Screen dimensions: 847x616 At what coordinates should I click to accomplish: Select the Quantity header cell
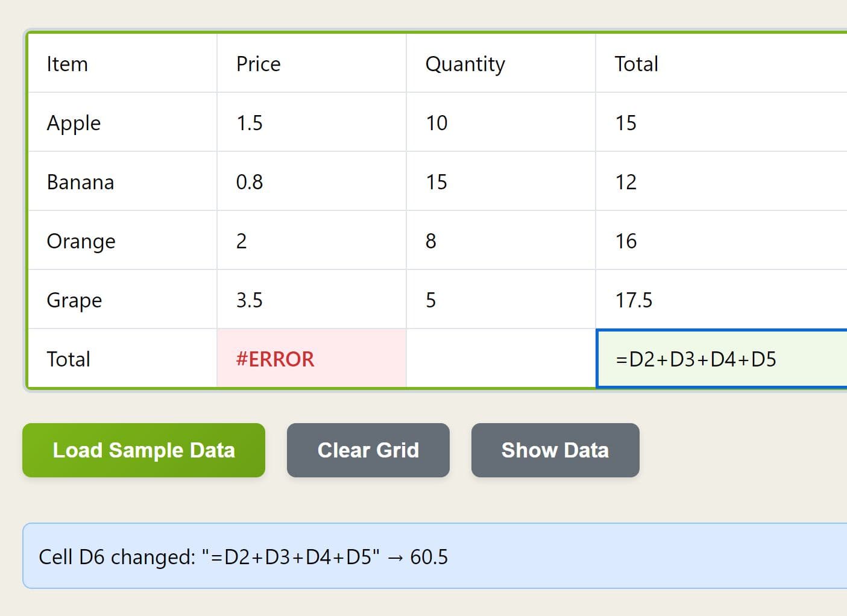pyautogui.click(x=501, y=63)
